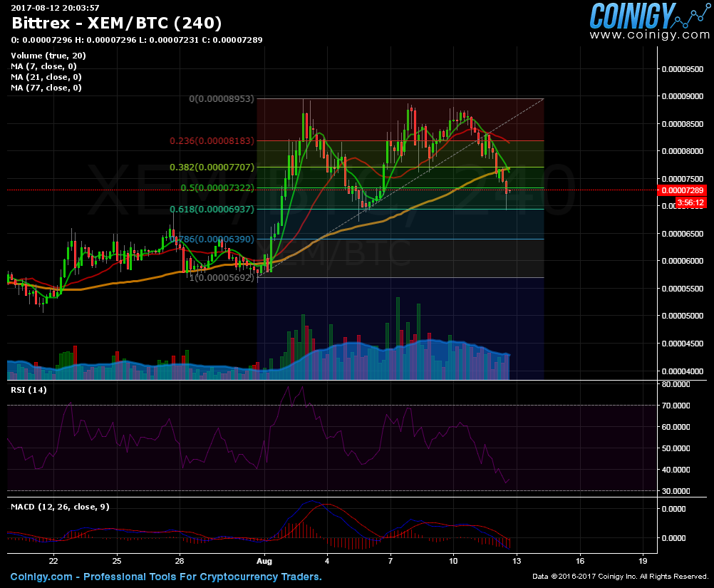
Task: Click the date label 16 on time axis
Action: 579,561
